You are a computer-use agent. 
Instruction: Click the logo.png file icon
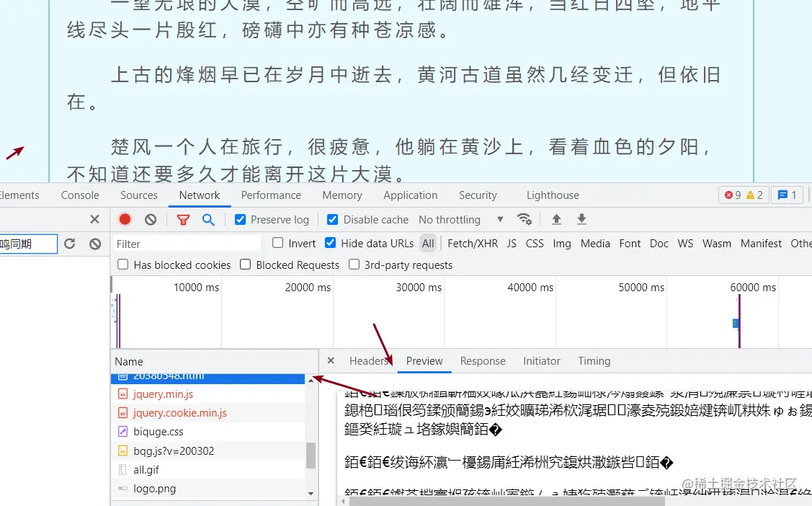122,489
